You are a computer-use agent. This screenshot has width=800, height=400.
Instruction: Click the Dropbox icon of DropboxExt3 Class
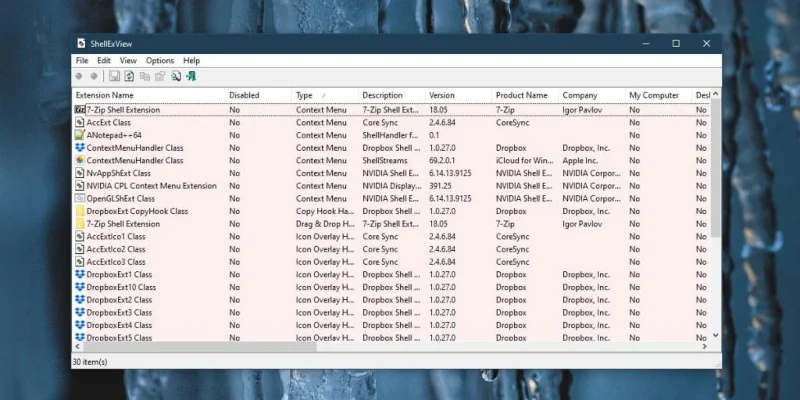[x=80, y=312]
